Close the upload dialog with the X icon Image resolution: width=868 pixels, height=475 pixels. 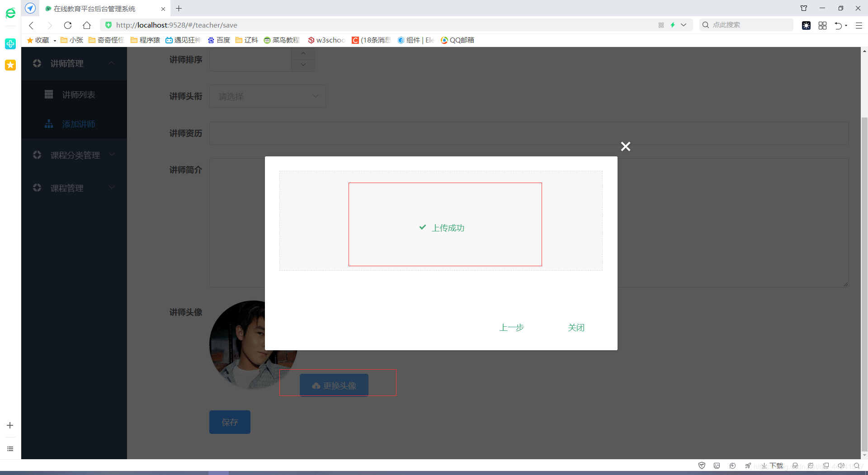coord(626,146)
